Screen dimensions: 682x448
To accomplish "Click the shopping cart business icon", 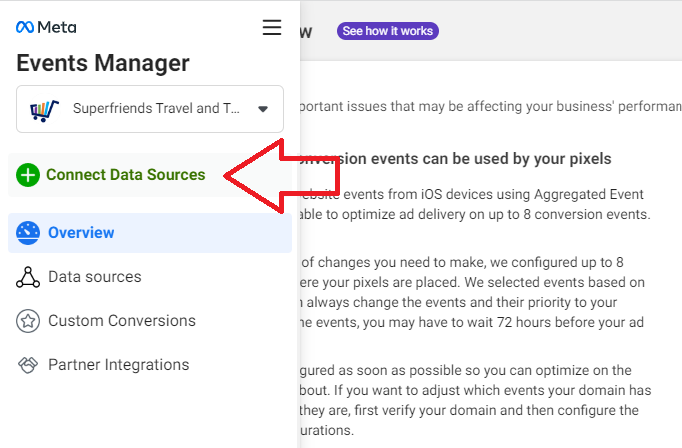I will [x=44, y=110].
